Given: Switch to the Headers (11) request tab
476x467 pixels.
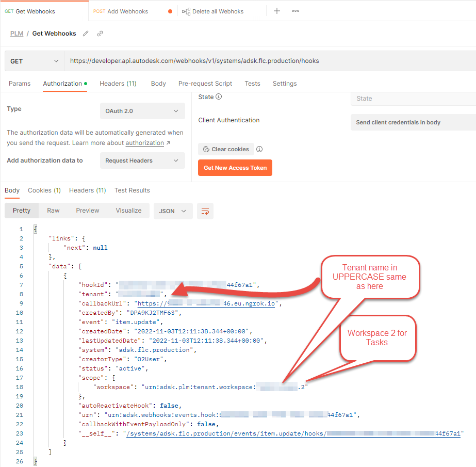Looking at the screenshot, I should 118,84.
